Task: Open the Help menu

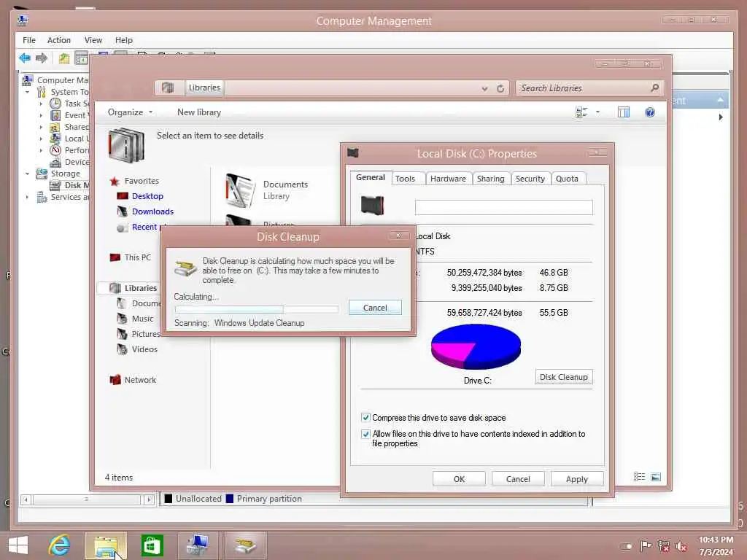Action: (124, 40)
